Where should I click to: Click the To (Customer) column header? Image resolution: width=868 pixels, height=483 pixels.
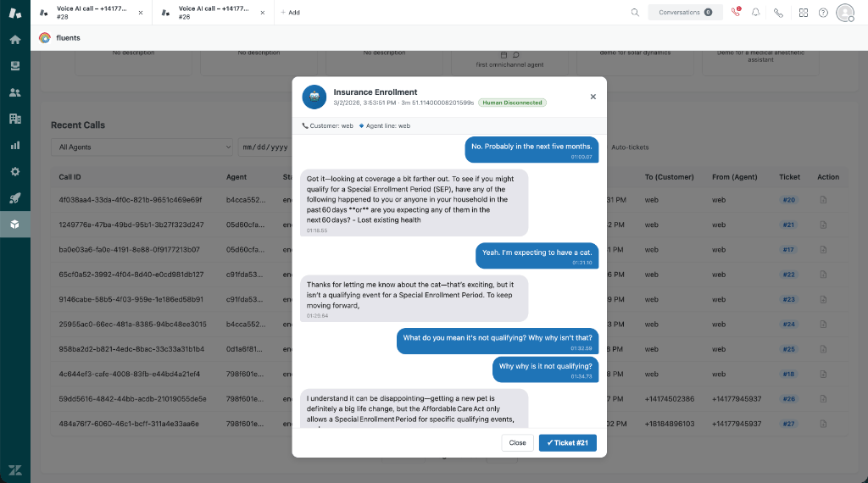coord(670,177)
